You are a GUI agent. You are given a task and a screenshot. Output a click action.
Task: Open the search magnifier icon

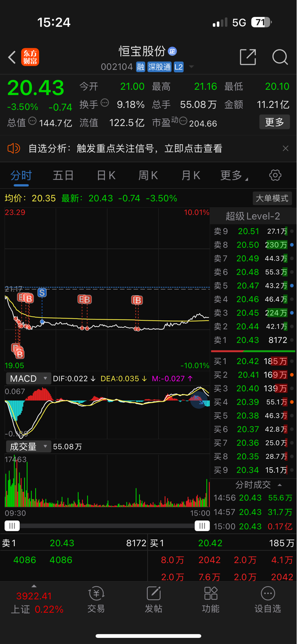pos(280,57)
